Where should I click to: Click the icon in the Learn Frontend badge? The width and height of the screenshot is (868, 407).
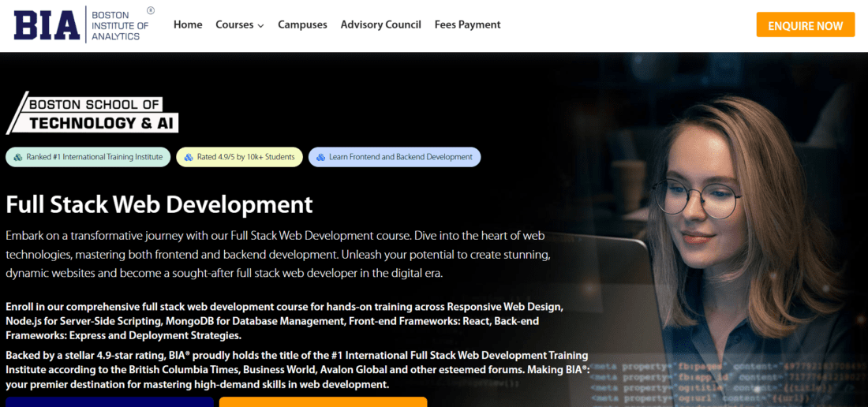point(320,157)
